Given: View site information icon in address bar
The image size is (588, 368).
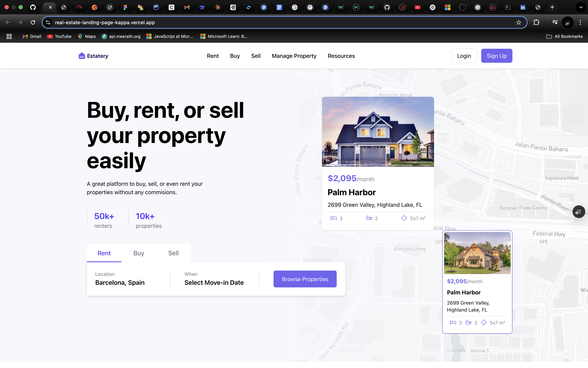Looking at the screenshot, I should coord(48,22).
